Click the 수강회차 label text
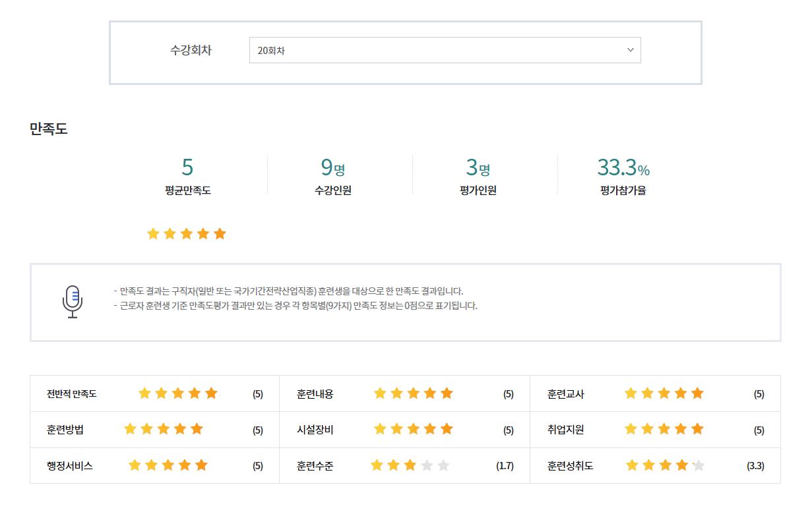 pyautogui.click(x=191, y=50)
